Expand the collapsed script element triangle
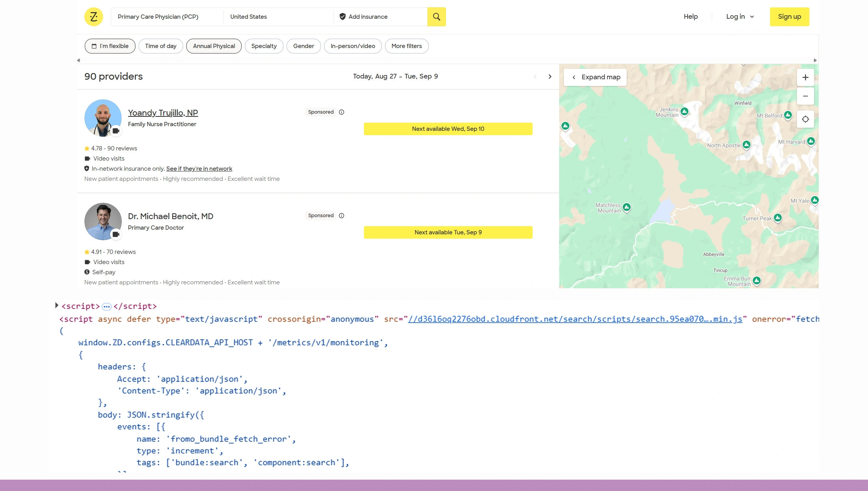Screen dimensions: 868x491 point(57,305)
